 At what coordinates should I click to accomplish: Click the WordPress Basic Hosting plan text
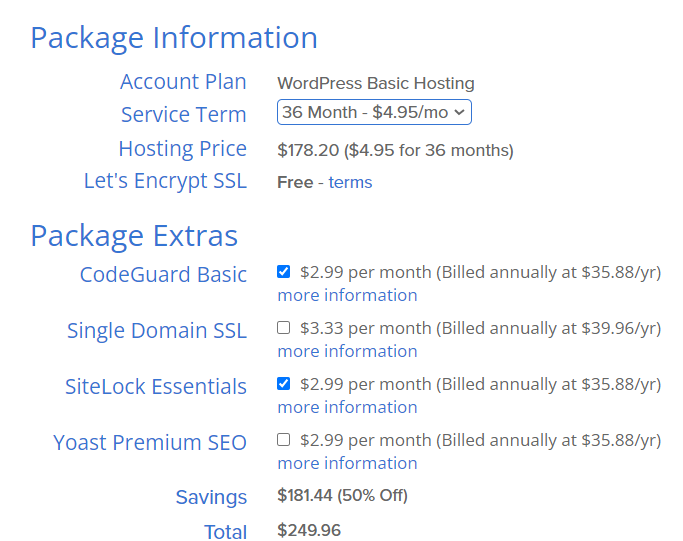[376, 83]
